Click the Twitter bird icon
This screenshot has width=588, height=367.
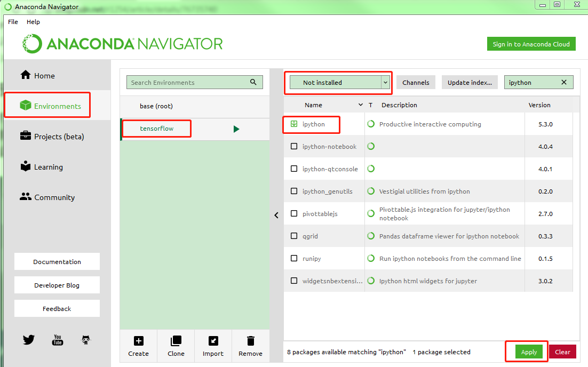tap(29, 340)
